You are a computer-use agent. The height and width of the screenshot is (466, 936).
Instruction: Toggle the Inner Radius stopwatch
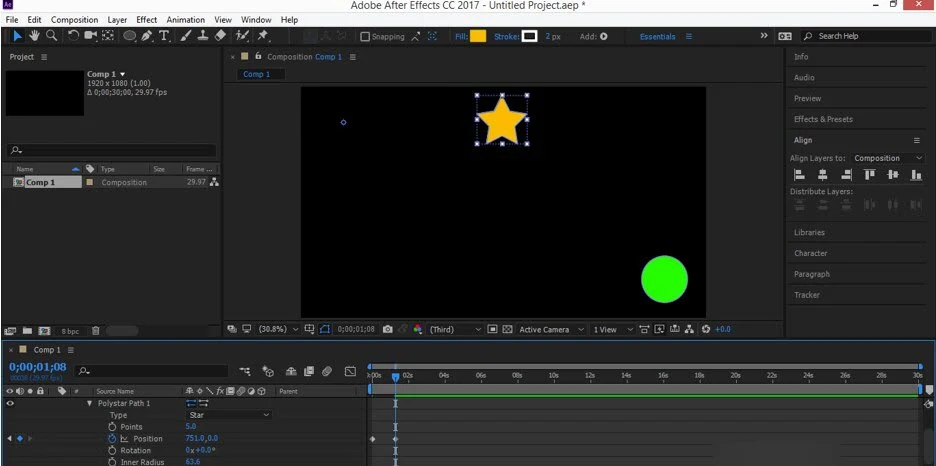pyautogui.click(x=112, y=462)
